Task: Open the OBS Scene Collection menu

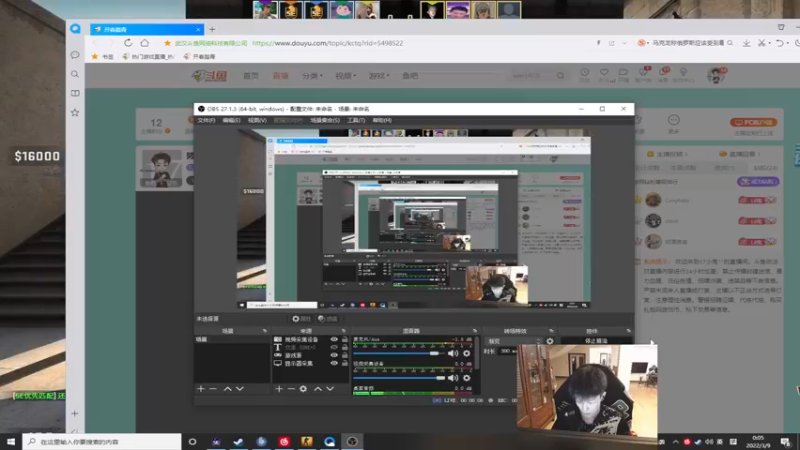Action: click(325, 120)
